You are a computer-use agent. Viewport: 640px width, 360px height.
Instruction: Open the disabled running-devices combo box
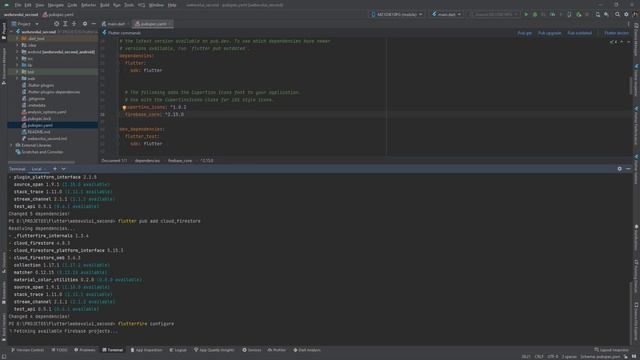tap(494, 14)
